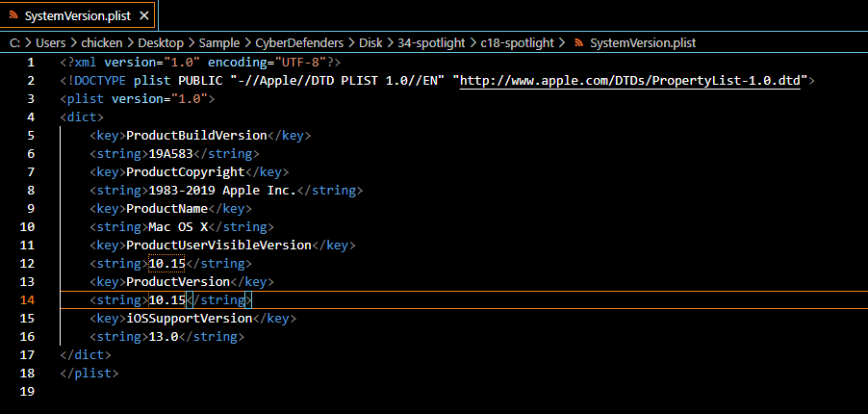Close the SystemVersion.plist tab
Viewport: 868px width, 414px height.
pyautogui.click(x=144, y=15)
